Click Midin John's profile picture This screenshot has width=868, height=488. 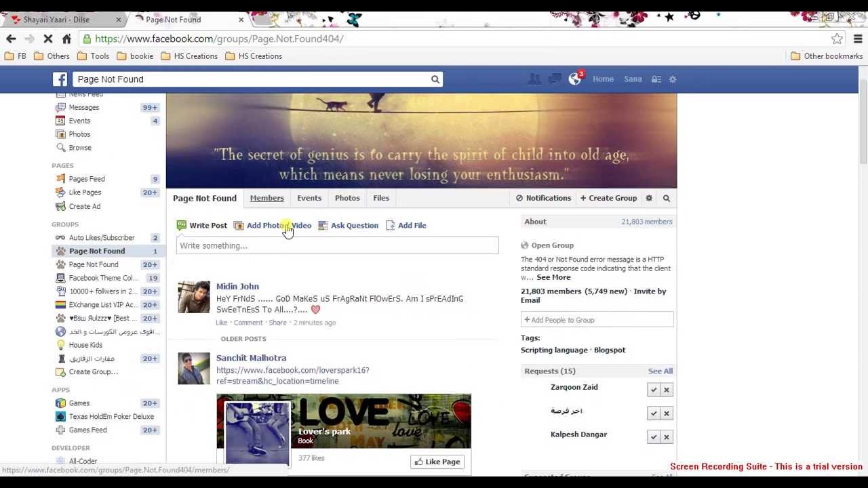tap(194, 298)
